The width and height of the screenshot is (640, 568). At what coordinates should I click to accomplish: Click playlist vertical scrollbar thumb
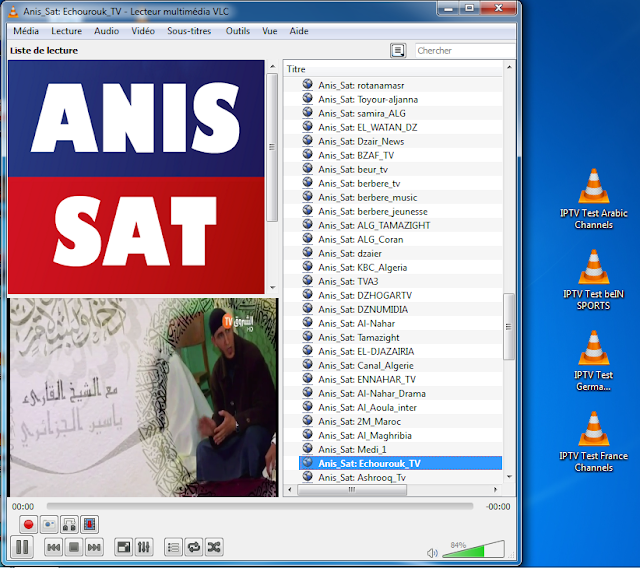509,326
